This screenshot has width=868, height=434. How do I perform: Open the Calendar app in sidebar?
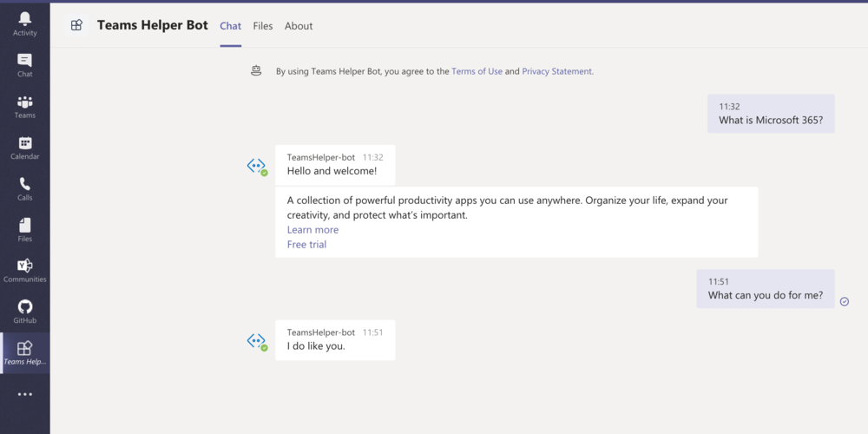coord(25,148)
